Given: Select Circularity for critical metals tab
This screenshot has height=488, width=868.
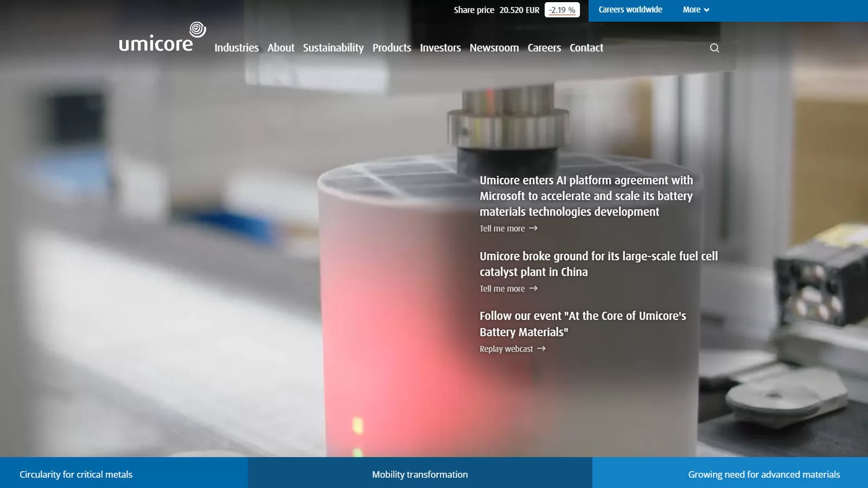Looking at the screenshot, I should pyautogui.click(x=124, y=473).
